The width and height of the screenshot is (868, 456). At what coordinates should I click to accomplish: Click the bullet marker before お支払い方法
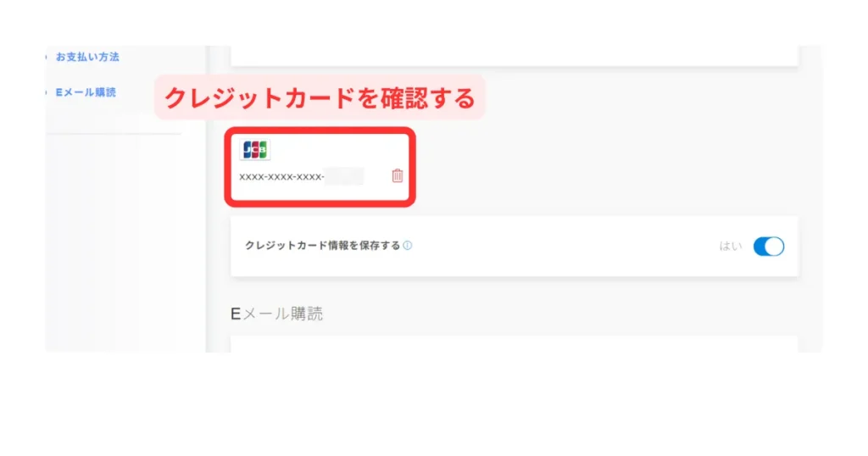(47, 57)
